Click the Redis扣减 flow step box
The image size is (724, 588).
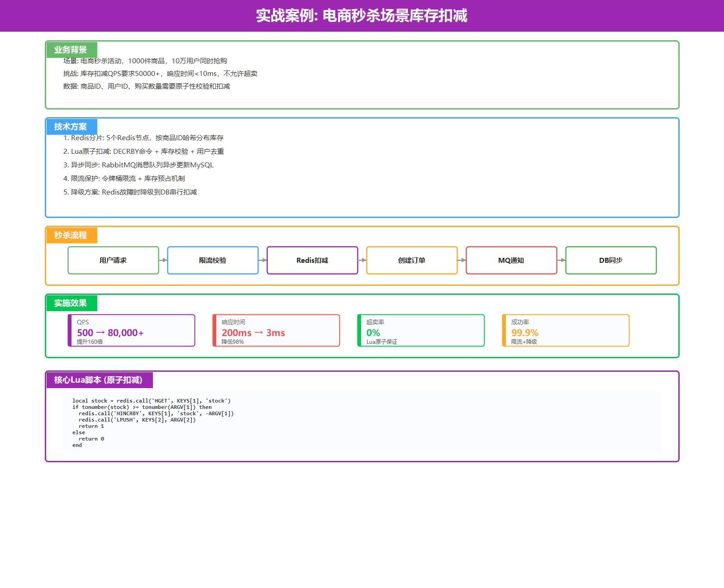point(312,260)
